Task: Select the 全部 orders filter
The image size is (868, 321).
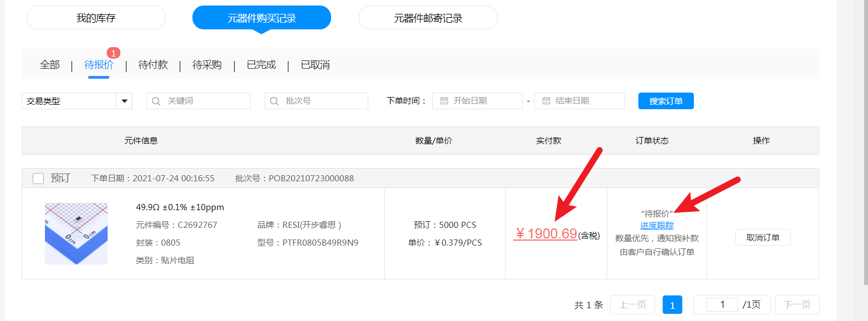Action: pos(49,65)
